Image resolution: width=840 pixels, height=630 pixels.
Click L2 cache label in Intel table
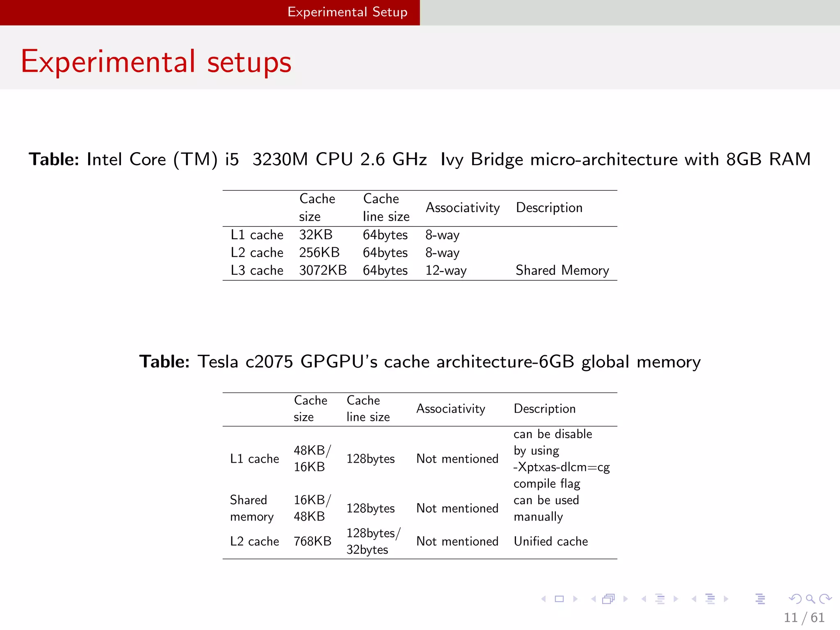(x=257, y=252)
